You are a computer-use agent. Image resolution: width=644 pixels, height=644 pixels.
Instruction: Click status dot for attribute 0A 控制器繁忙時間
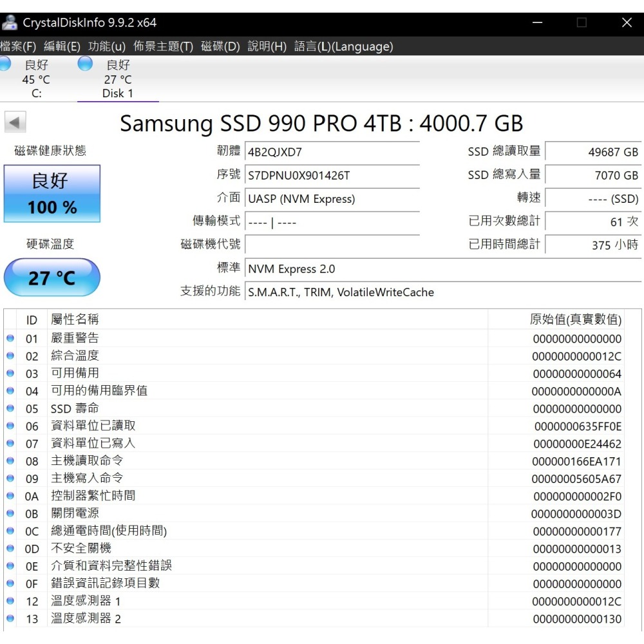[10, 496]
